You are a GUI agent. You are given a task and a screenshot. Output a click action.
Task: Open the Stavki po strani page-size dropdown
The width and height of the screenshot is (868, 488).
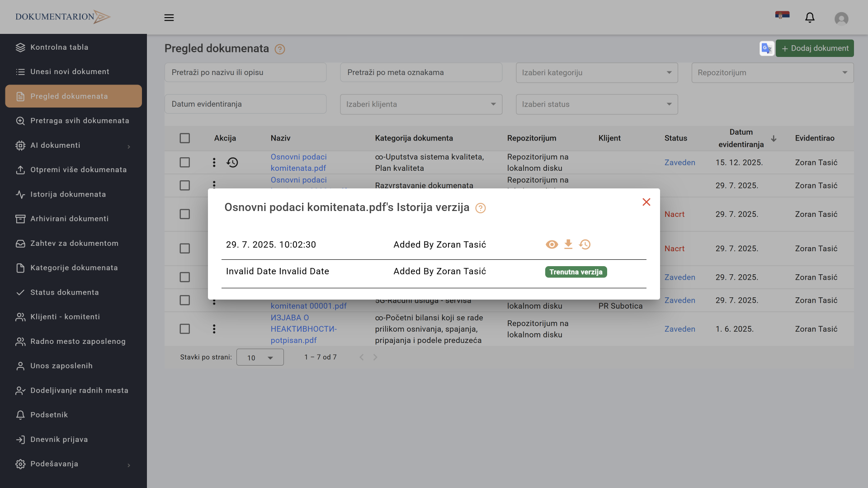[x=260, y=357]
